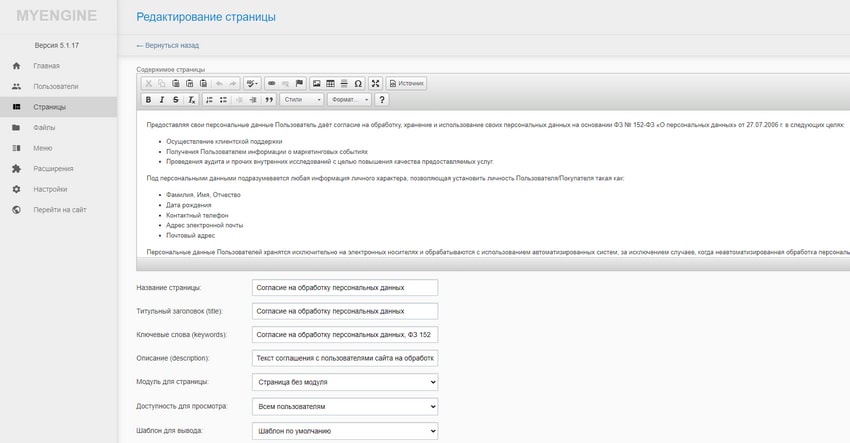
Task: Click the Redo arrow icon
Action: tap(233, 84)
